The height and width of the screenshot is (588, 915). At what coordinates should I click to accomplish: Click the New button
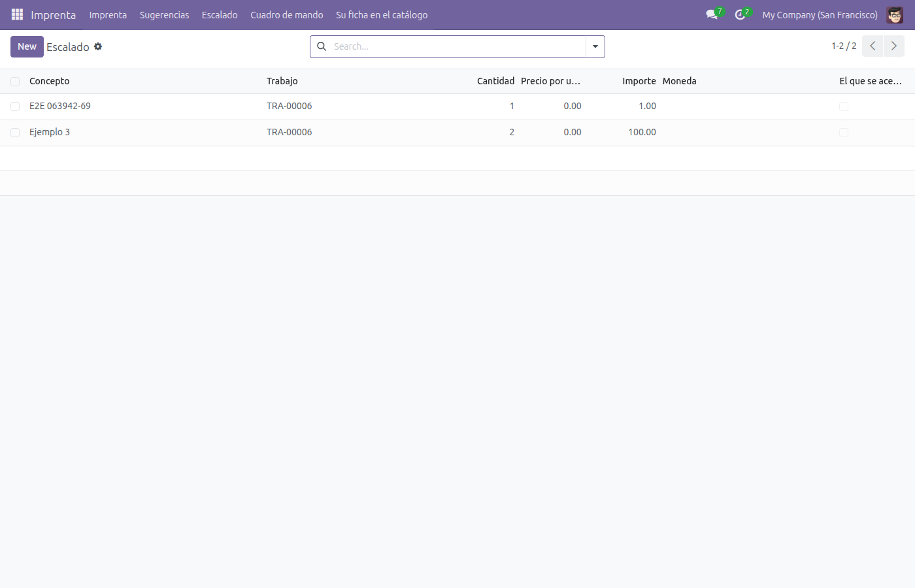coord(27,46)
